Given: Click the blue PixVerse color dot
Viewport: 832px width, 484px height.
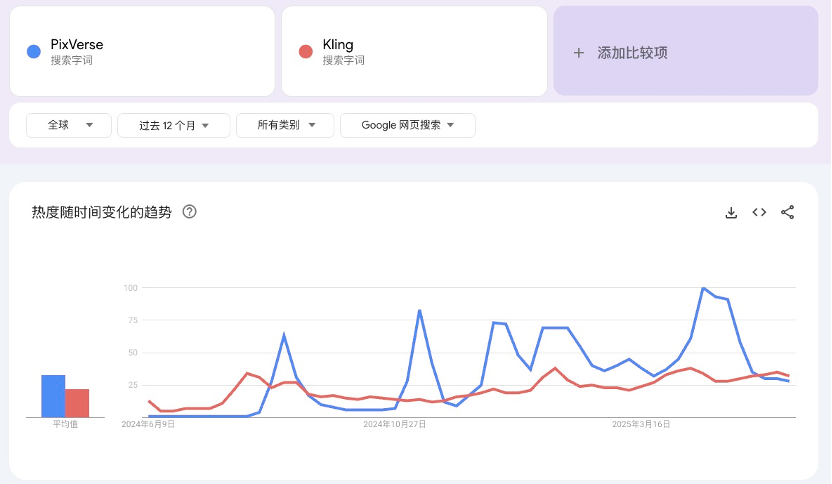Looking at the screenshot, I should pyautogui.click(x=34, y=51).
